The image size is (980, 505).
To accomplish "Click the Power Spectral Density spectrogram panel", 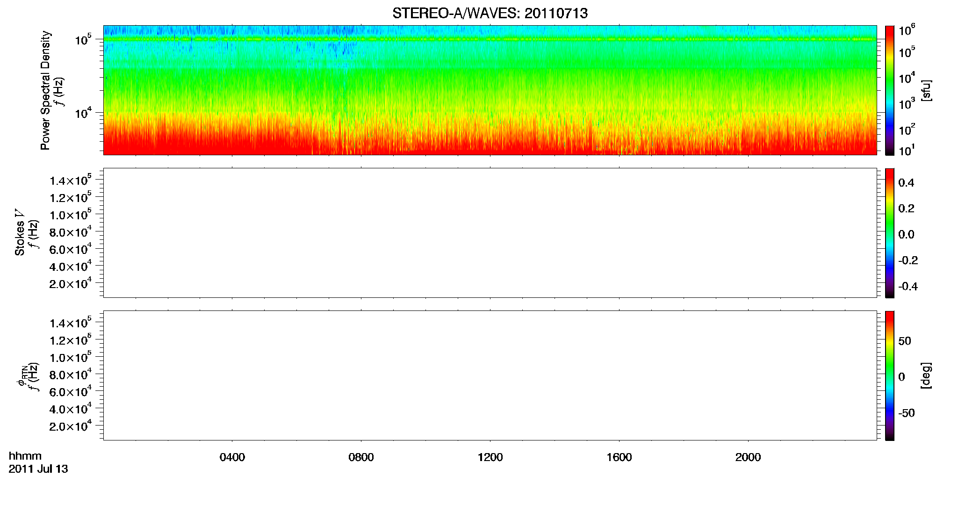I will click(490, 90).
